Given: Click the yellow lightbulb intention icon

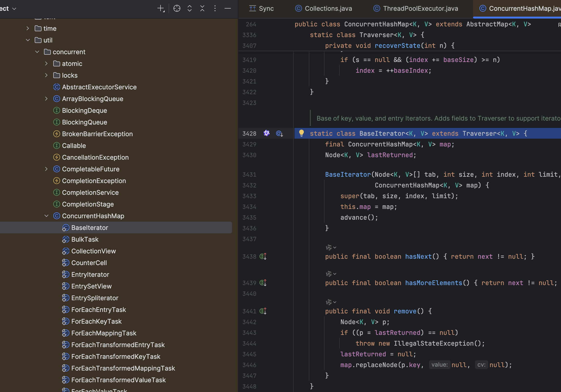Looking at the screenshot, I should [x=301, y=133].
